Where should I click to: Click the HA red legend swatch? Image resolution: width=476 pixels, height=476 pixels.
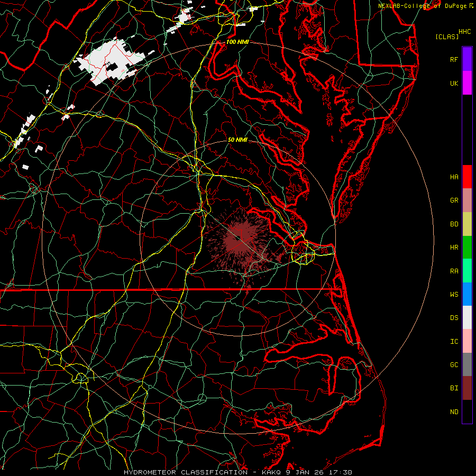467,177
